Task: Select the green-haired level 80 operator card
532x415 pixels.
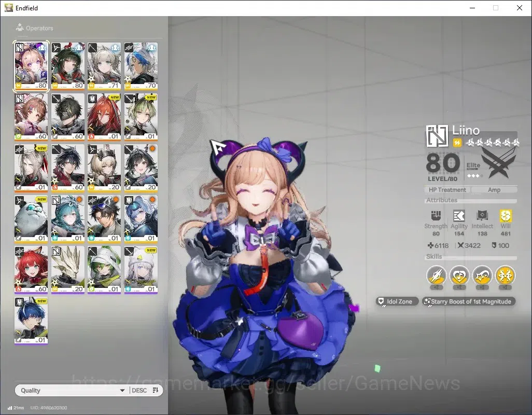Action: pos(68,66)
